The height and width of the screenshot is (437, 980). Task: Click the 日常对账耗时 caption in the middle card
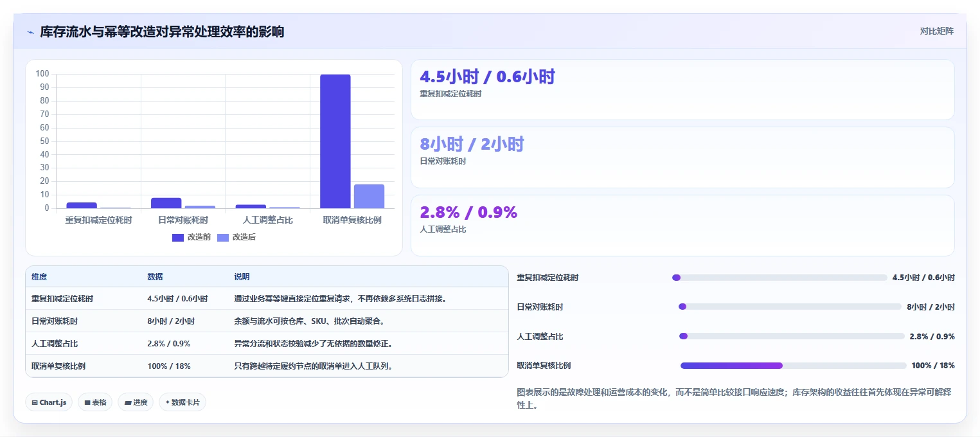point(443,161)
